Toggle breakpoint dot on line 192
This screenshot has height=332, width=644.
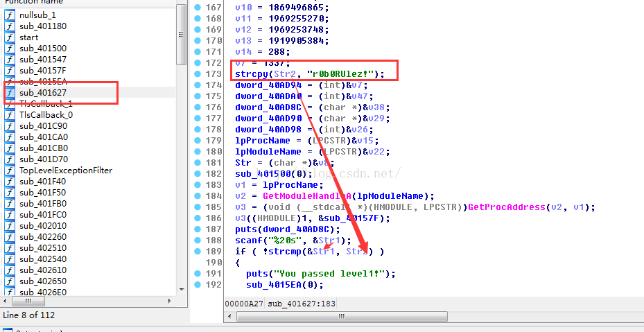198,285
